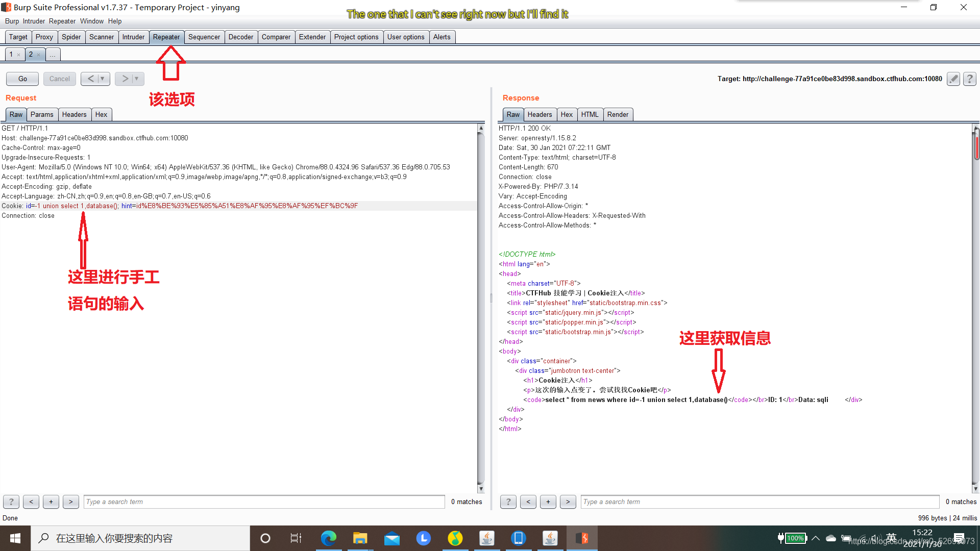Screen dimensions: 980x551
Task: Click the Cortana circle icon
Action: [x=265, y=538]
